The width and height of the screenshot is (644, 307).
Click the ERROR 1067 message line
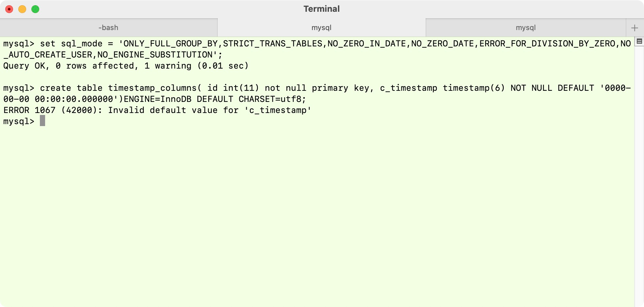tap(157, 110)
